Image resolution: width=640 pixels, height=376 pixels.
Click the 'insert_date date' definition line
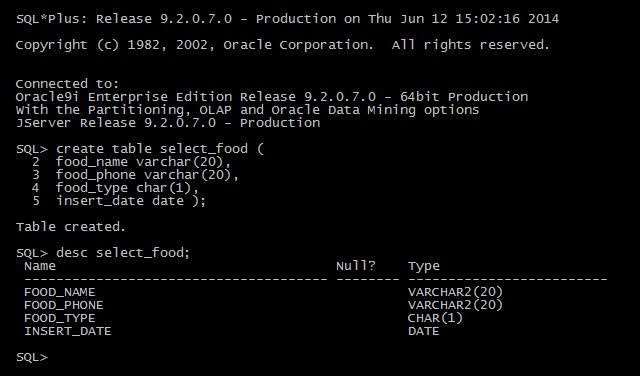tap(131, 201)
